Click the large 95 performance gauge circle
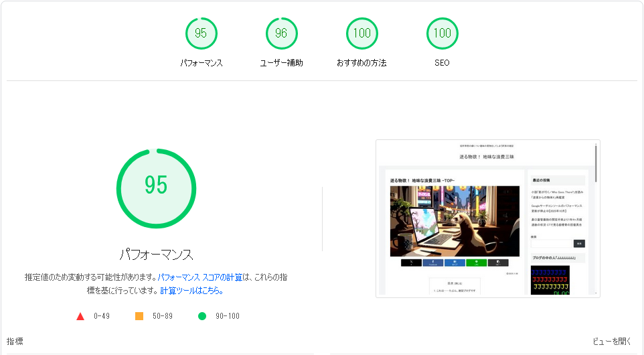Screen dimensions: 644x355 [156, 186]
